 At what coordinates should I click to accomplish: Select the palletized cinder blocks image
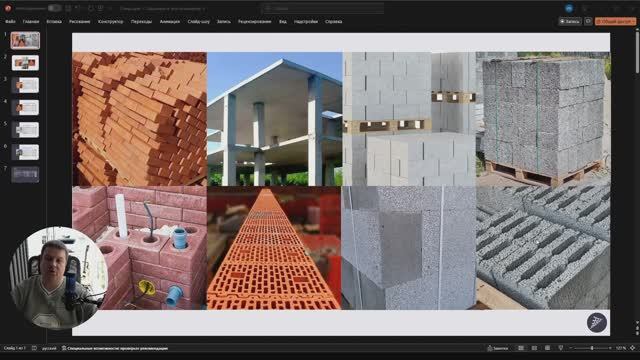pos(543,119)
